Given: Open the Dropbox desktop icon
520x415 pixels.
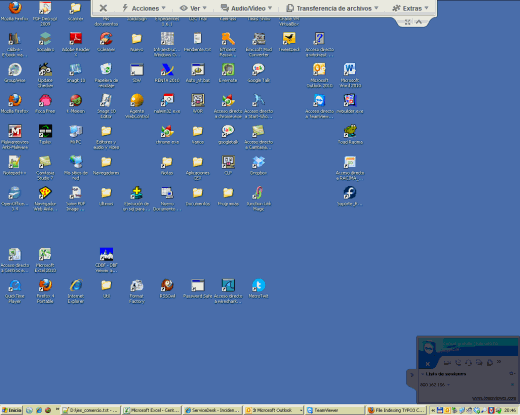Looking at the screenshot, I should (258, 165).
